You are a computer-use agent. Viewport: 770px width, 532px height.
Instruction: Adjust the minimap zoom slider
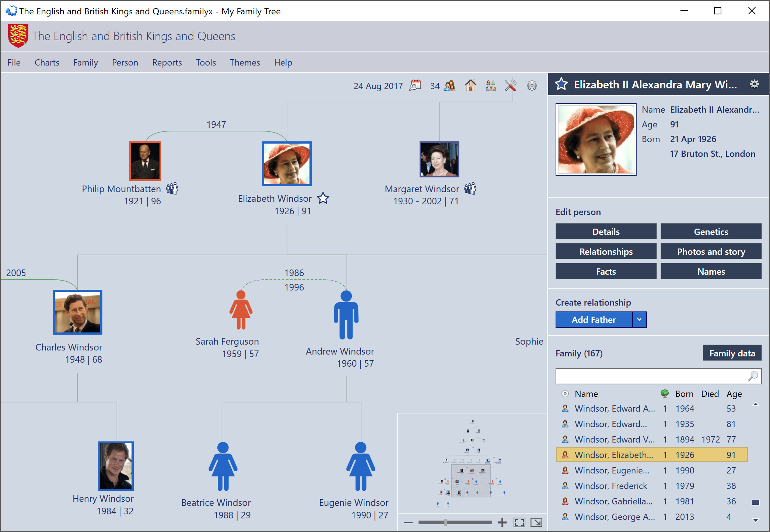445,522
